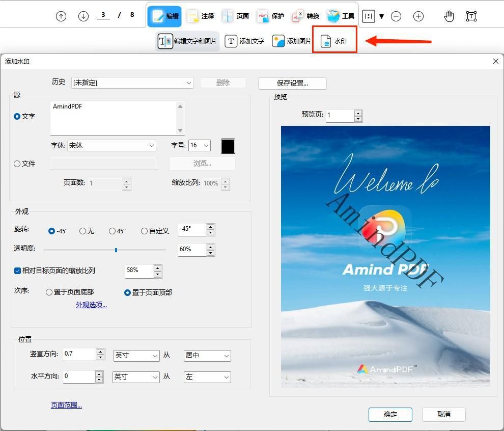Open the 转换 (Convert) tab

click(305, 16)
